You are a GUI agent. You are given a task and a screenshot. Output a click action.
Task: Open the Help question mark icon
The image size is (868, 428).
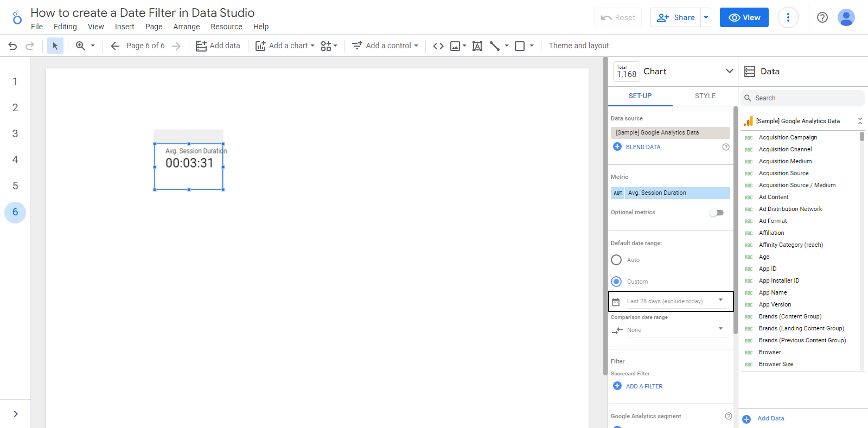[822, 17]
